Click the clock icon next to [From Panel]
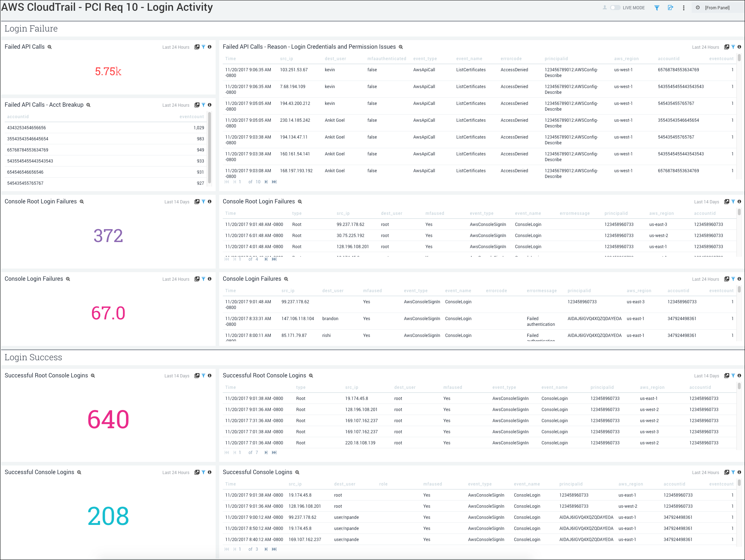This screenshot has width=745, height=560. 698,8
